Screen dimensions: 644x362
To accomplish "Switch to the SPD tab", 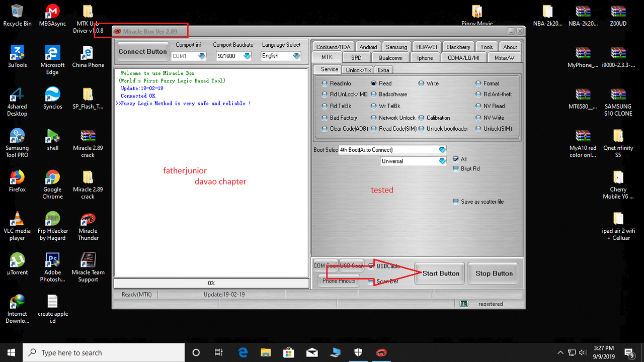I will [x=356, y=58].
